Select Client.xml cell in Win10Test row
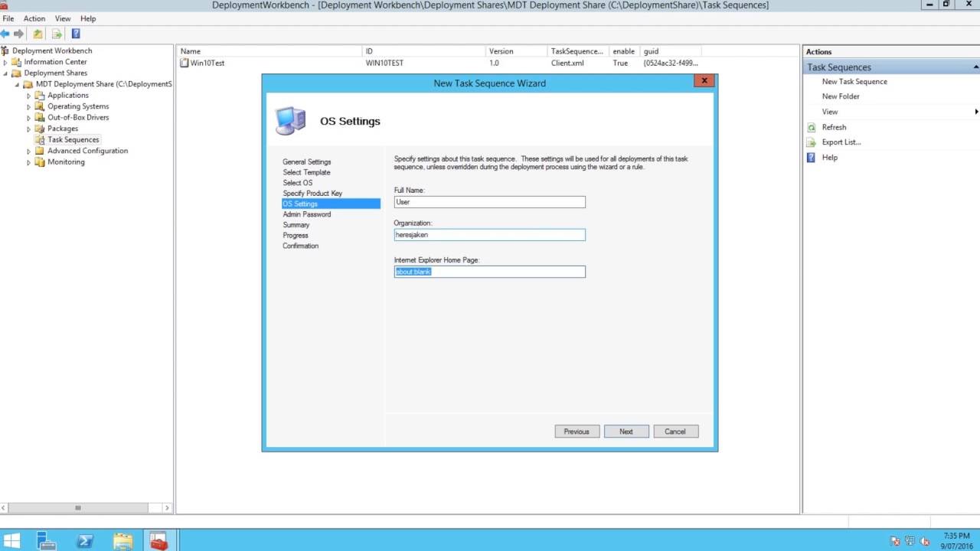Viewport: 980px width, 551px height. (x=567, y=63)
